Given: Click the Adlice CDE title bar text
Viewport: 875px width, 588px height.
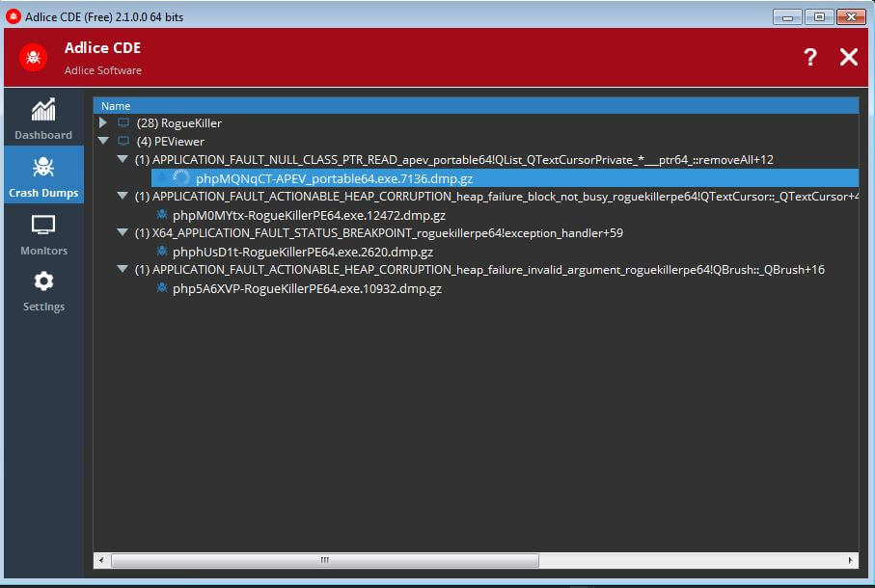Looking at the screenshot, I should tap(103, 16).
